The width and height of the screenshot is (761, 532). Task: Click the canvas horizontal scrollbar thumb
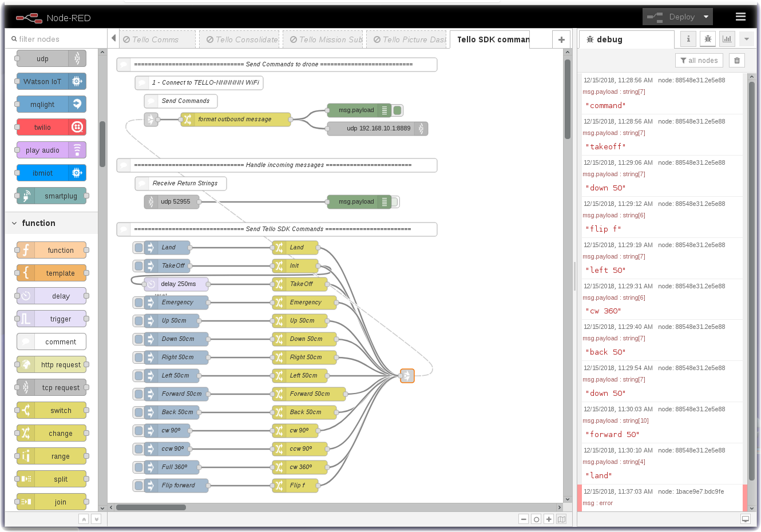(x=151, y=507)
